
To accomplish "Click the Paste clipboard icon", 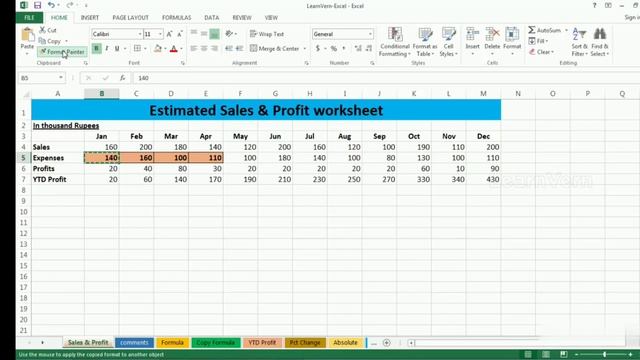I will [x=27, y=35].
